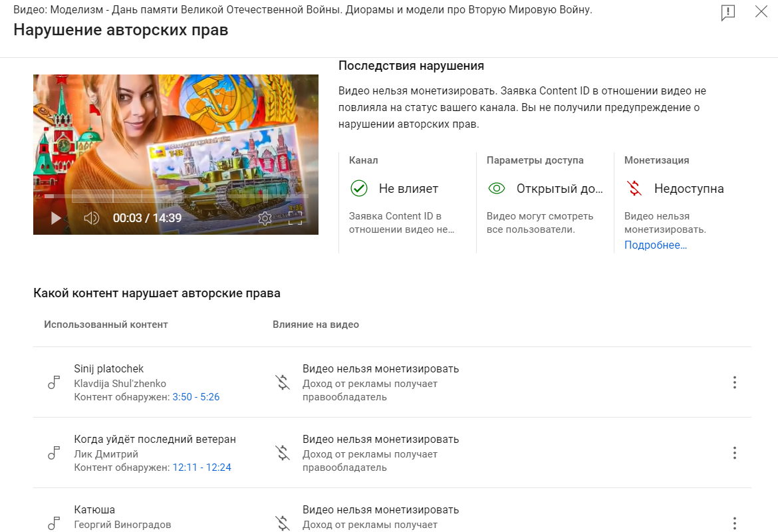
Task: Click no-monetization icon in Sinij platochek row
Action: (x=283, y=382)
